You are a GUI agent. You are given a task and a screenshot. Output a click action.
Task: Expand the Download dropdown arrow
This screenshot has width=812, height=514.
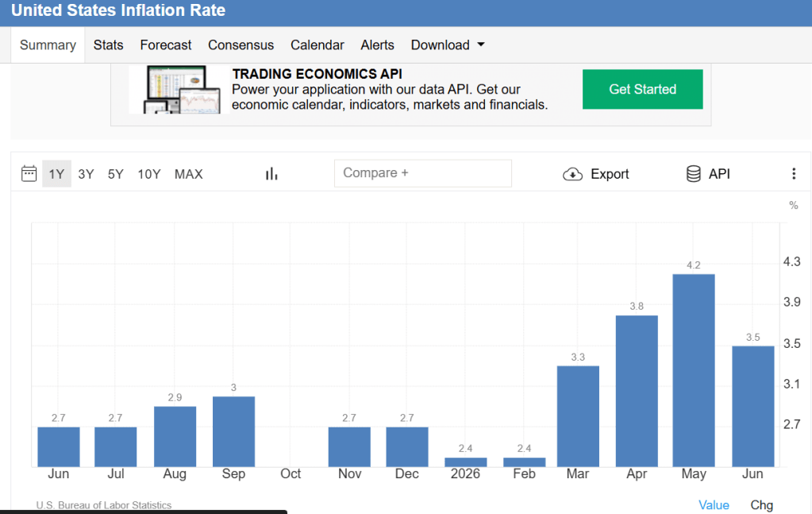[481, 45]
